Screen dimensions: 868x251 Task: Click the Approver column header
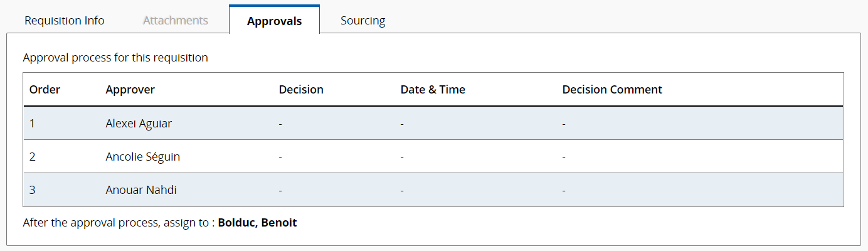(x=130, y=89)
